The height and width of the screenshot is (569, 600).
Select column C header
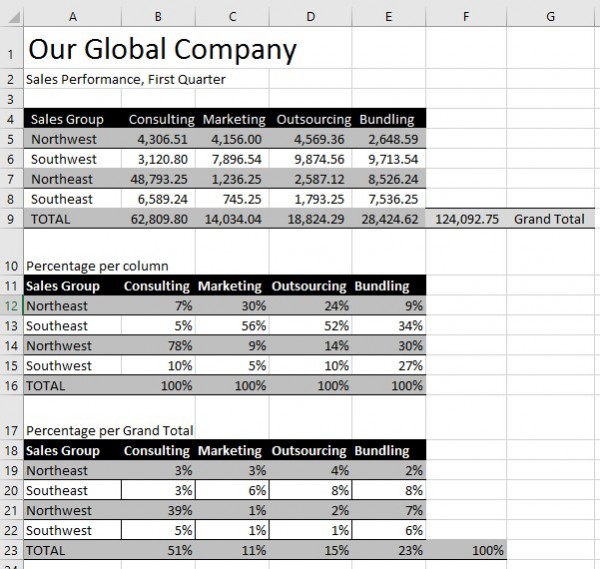point(232,17)
